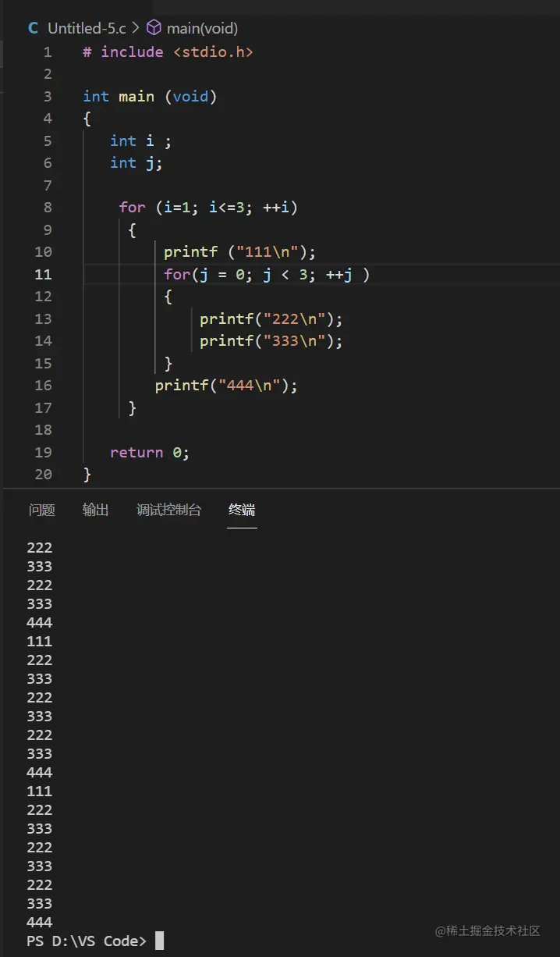
Task: Select main(void) in the breadcrumb
Action: [202, 28]
